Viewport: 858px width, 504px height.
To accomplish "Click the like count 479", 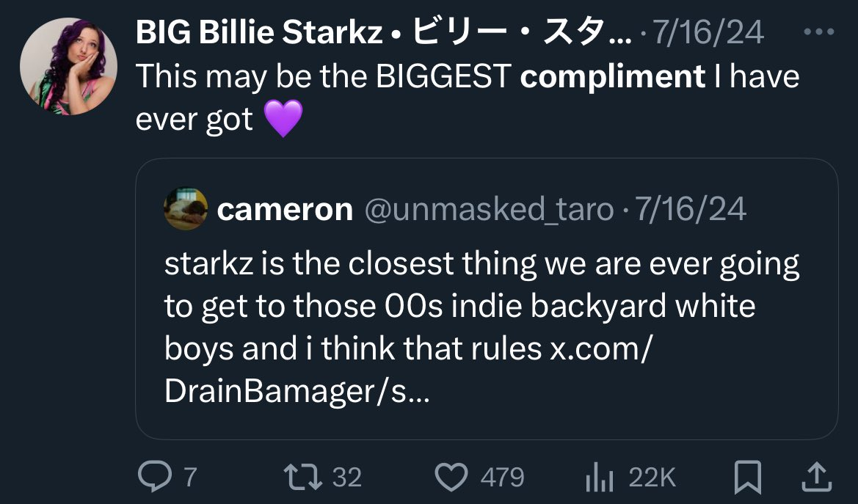I will point(502,478).
